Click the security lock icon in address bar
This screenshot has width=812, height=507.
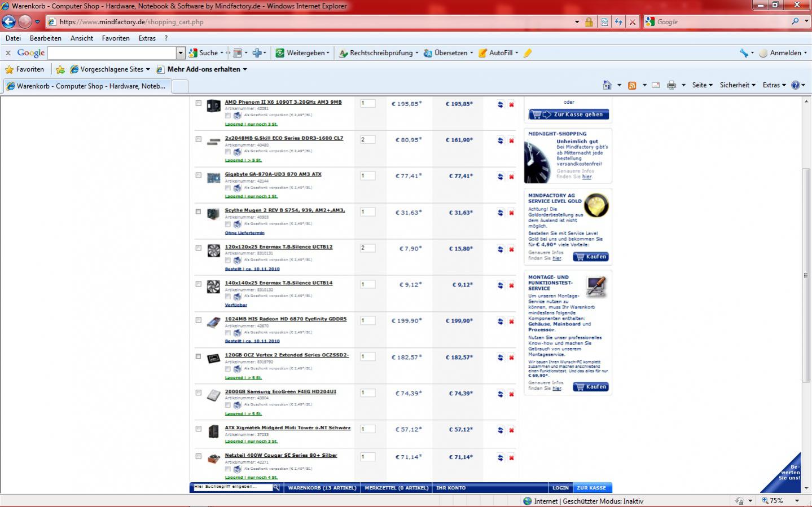[x=589, y=22]
